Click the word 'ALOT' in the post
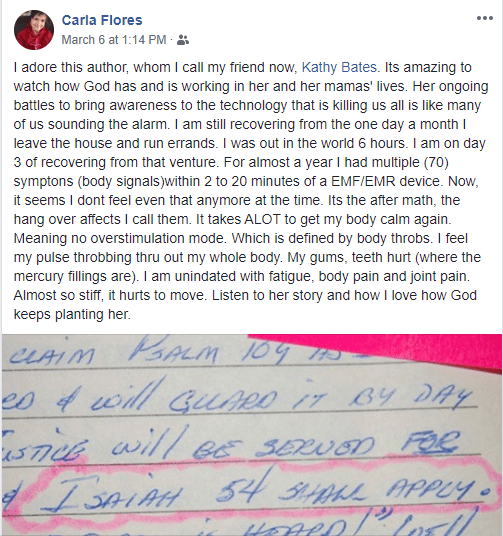Viewport: 503px width, 536px height. (262, 219)
